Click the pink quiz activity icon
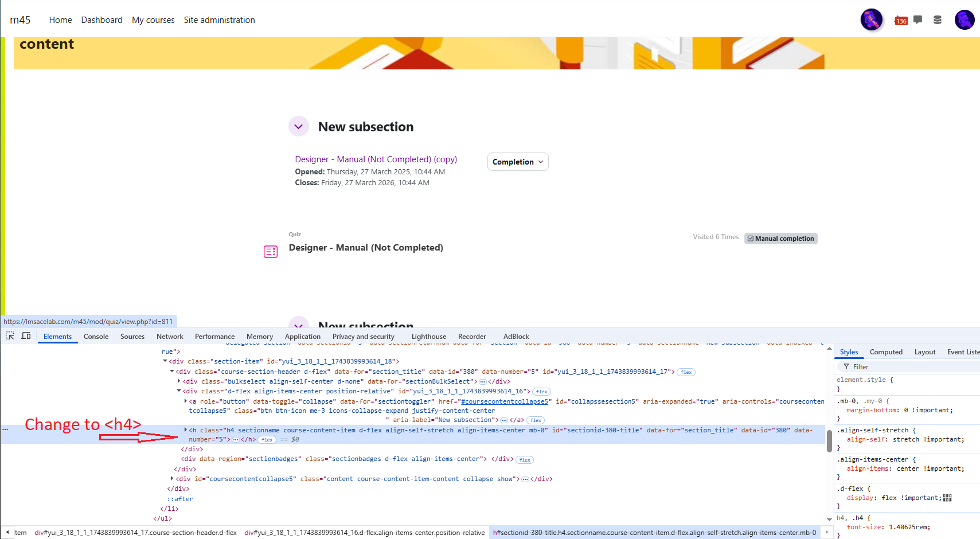The width and height of the screenshot is (980, 539). (271, 252)
